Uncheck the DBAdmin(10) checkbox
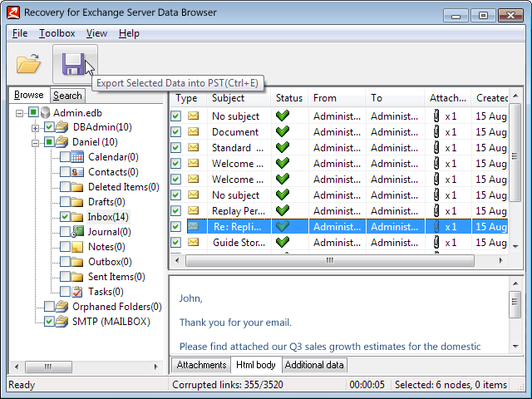The height and width of the screenshot is (399, 532). pos(49,127)
